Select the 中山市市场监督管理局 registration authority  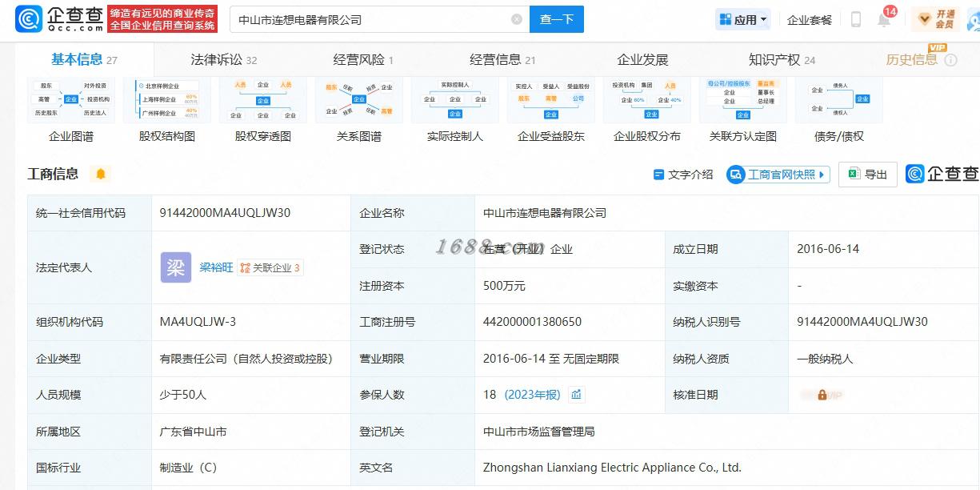pos(538,432)
